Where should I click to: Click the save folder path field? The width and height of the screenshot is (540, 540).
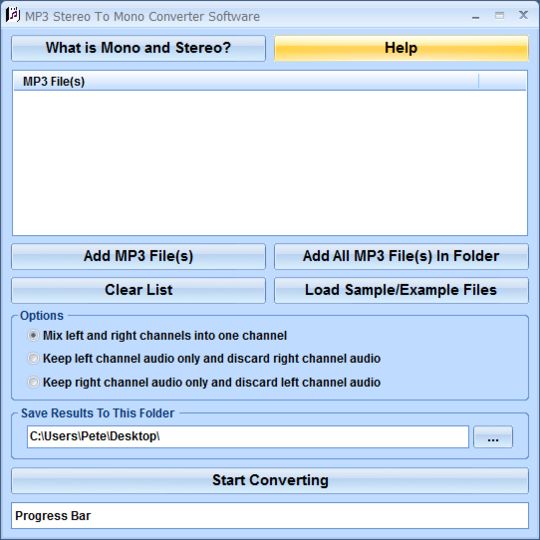[248, 437]
